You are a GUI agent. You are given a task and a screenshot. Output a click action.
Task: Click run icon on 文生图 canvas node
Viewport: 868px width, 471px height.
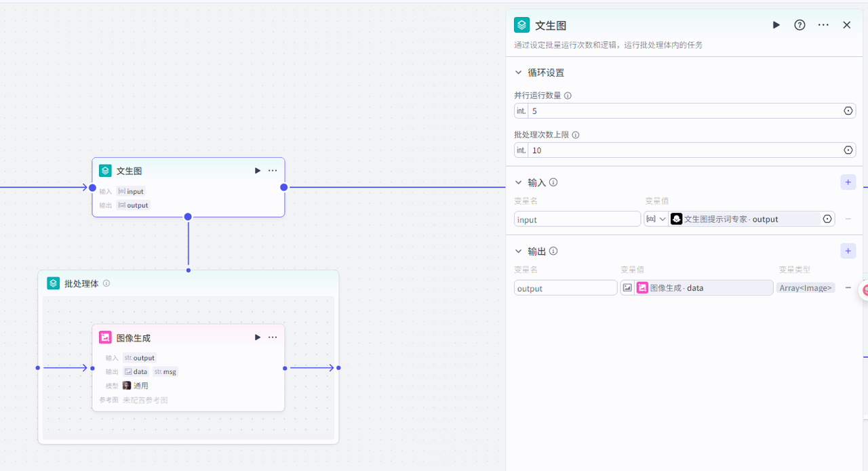click(257, 171)
